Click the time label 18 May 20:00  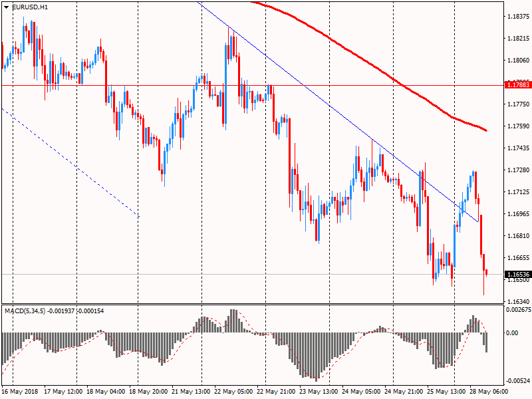(x=148, y=392)
